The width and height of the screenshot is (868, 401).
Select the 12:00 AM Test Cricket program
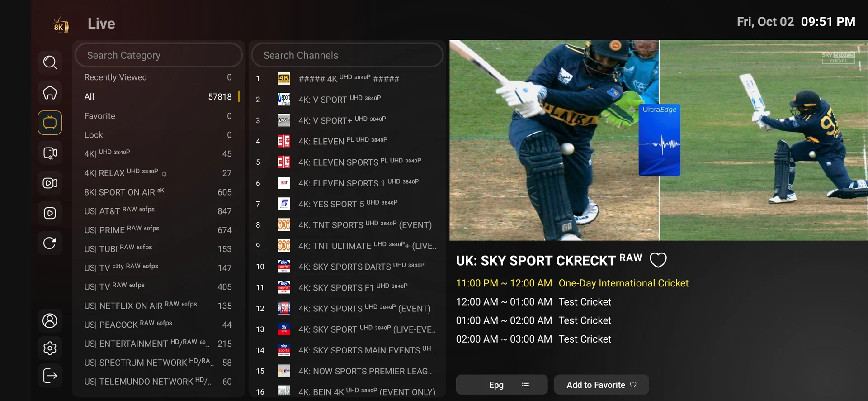pos(533,302)
